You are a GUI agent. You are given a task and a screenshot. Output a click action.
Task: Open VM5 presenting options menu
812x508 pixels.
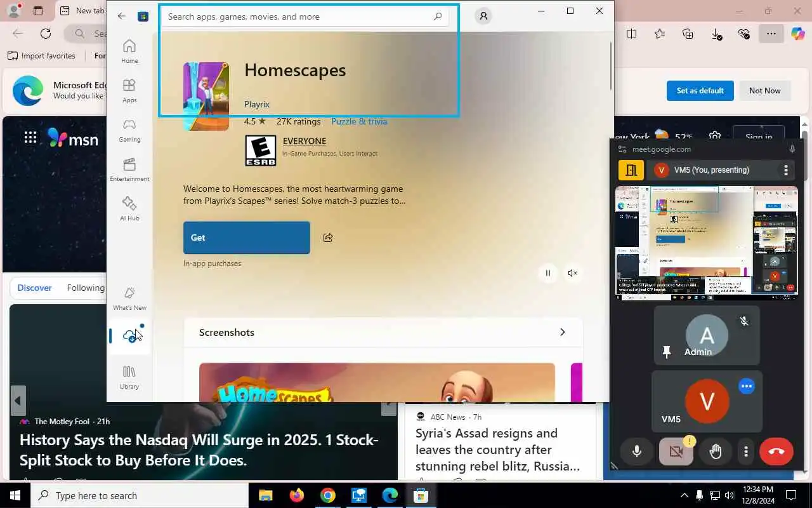click(786, 170)
